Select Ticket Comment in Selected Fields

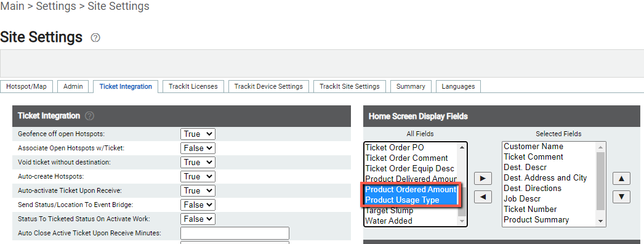click(x=550, y=157)
